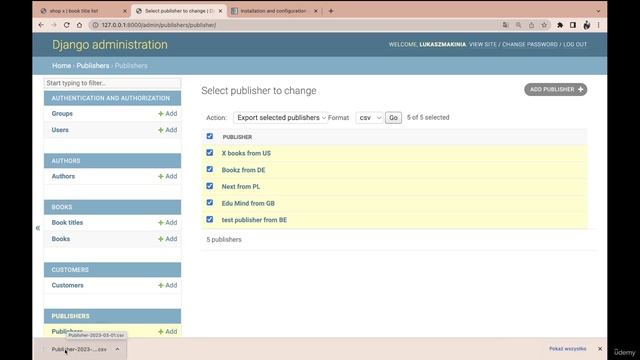This screenshot has width=640, height=360.
Task: Uncheck the test publisher from BE checkbox
Action: 210,219
